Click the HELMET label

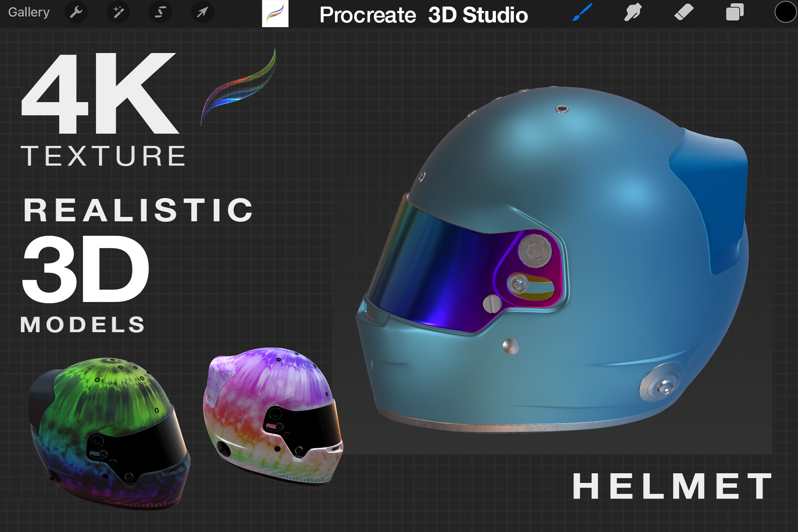click(673, 486)
